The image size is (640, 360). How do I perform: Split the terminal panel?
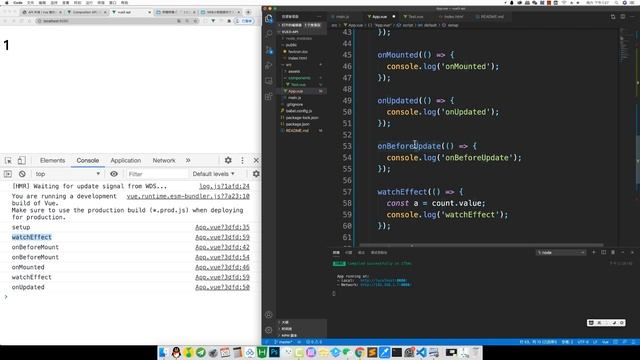point(604,253)
